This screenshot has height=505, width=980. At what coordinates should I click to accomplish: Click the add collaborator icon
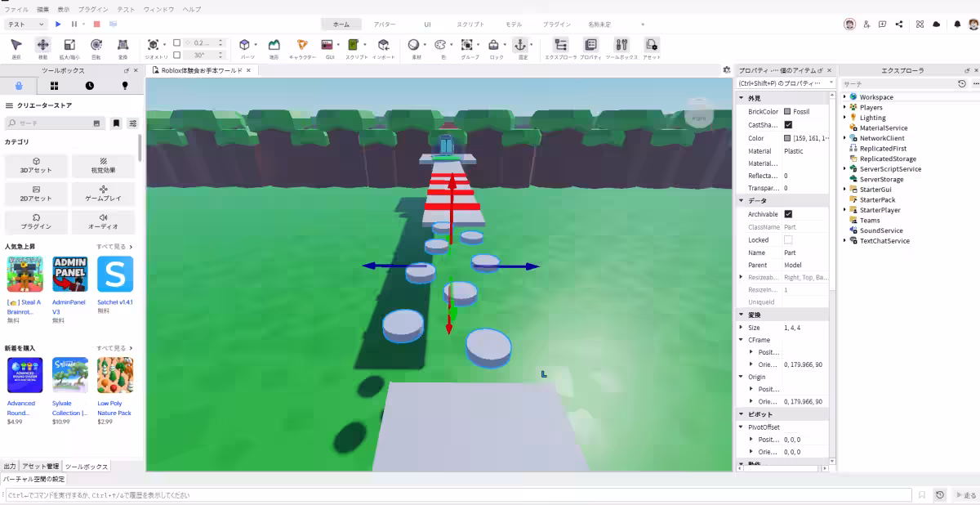(866, 25)
